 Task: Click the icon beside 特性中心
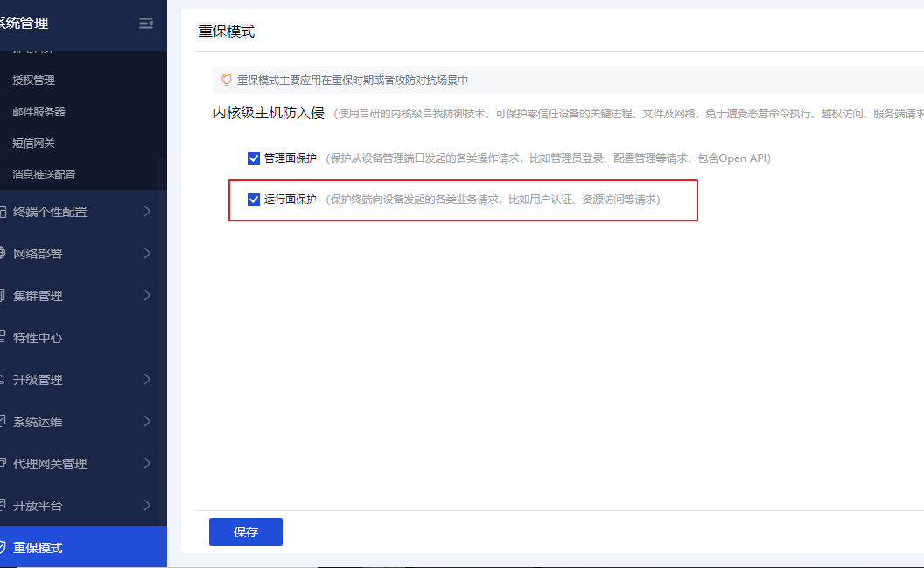click(3, 338)
